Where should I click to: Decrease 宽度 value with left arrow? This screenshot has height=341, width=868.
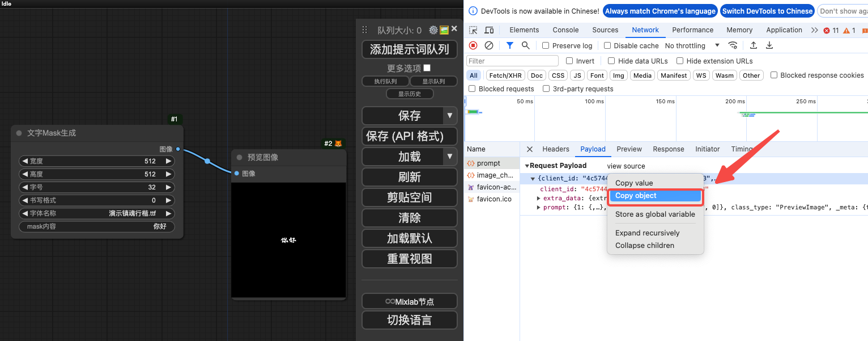(x=24, y=161)
